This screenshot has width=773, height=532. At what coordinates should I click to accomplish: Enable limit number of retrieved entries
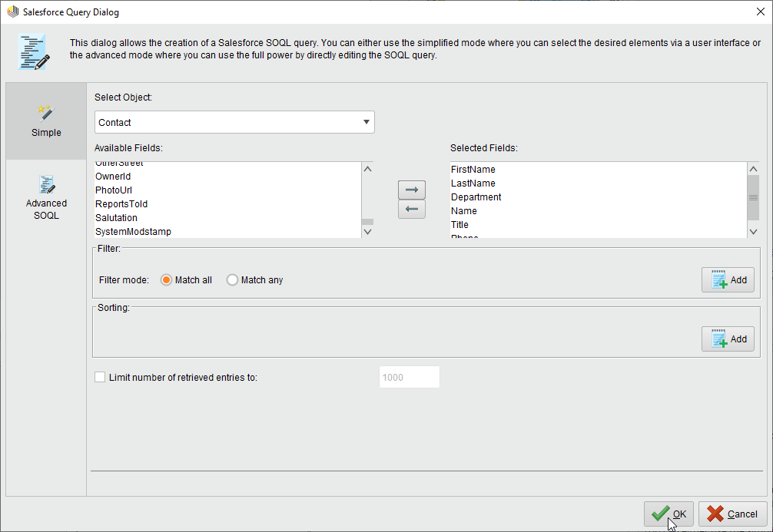(x=100, y=377)
